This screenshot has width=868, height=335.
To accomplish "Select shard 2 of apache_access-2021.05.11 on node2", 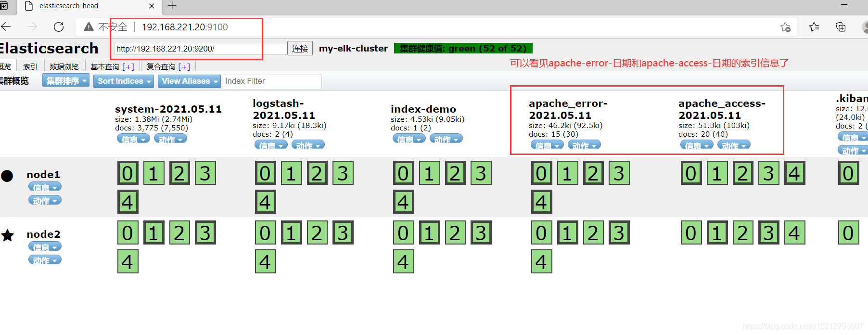I will (x=742, y=233).
